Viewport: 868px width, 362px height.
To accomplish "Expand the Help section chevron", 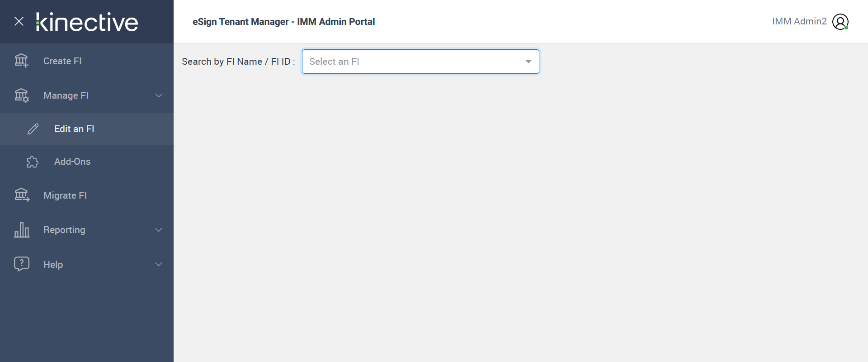I will tap(159, 264).
